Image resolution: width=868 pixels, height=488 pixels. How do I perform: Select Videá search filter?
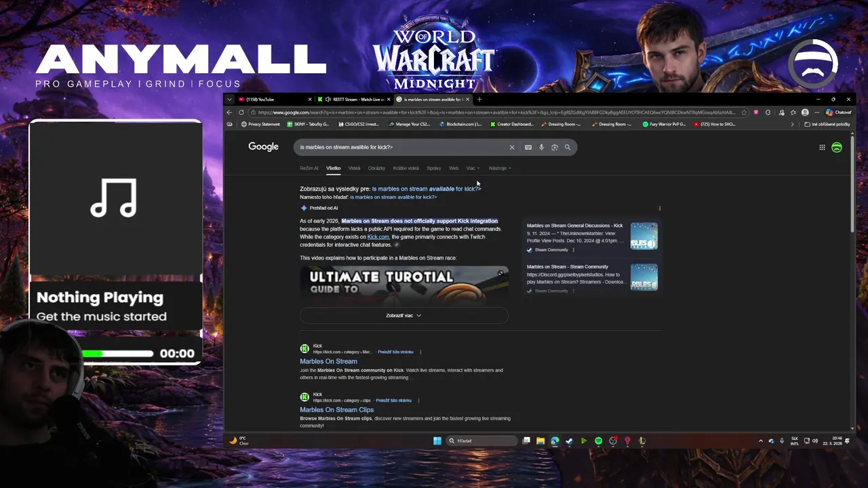pos(354,168)
